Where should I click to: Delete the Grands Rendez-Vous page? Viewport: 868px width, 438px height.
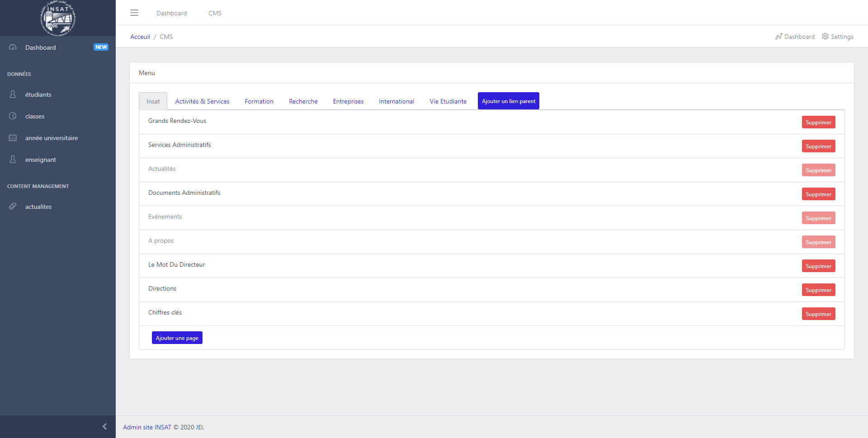click(818, 122)
